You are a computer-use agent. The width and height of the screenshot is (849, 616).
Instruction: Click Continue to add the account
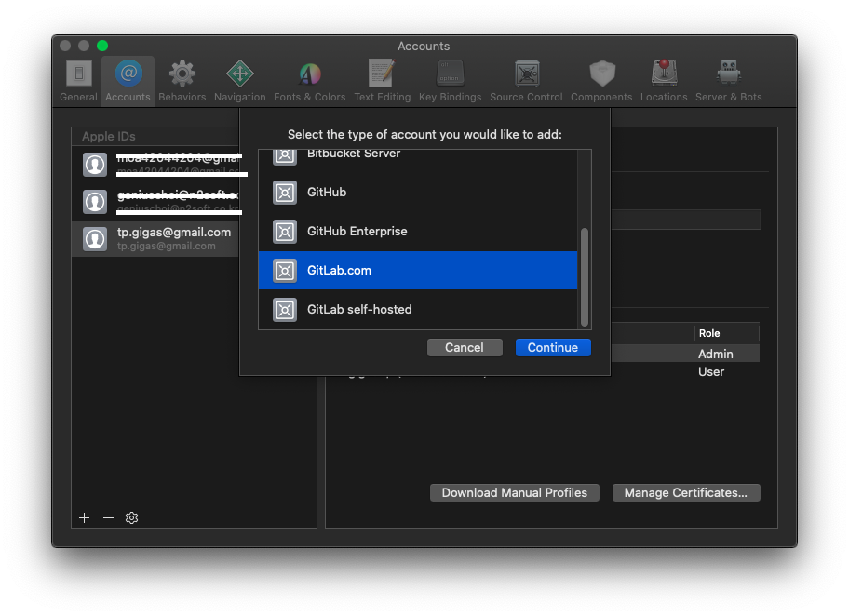click(553, 347)
